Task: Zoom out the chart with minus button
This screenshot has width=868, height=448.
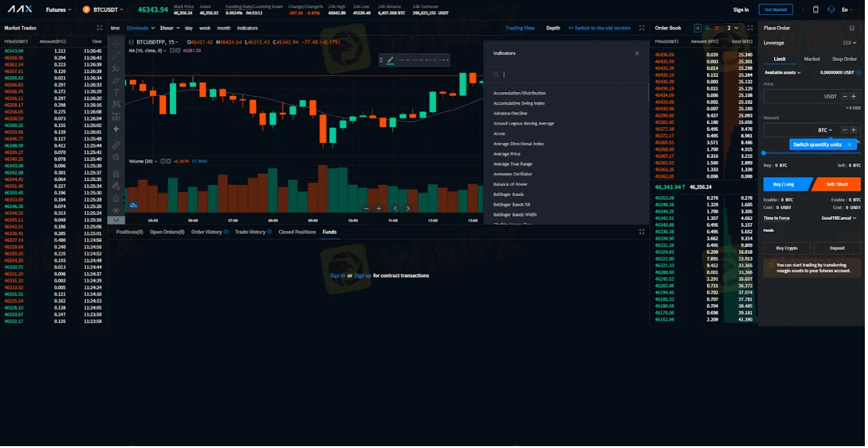Action: (x=366, y=209)
